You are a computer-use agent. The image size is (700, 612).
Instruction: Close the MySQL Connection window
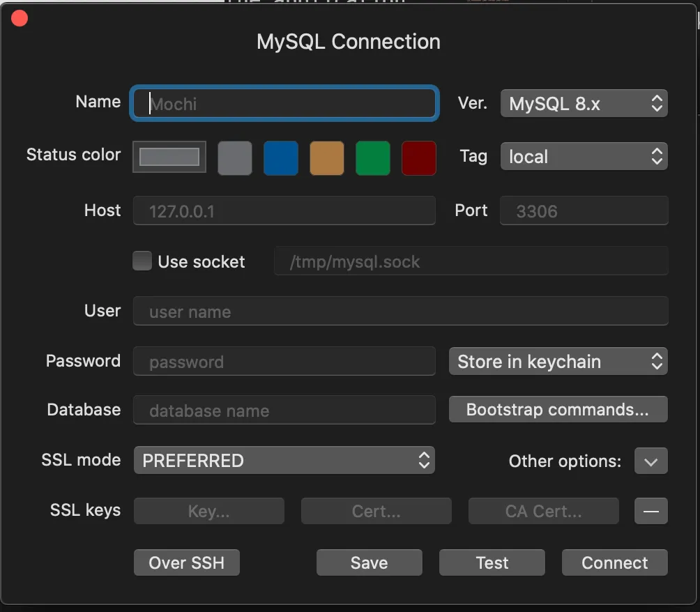click(20, 18)
